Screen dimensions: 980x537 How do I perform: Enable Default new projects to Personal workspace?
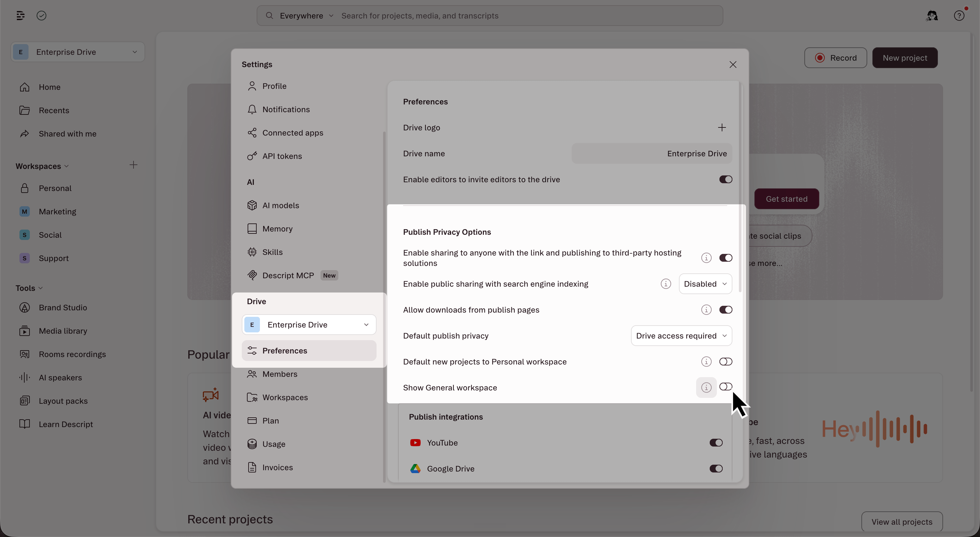point(726,362)
